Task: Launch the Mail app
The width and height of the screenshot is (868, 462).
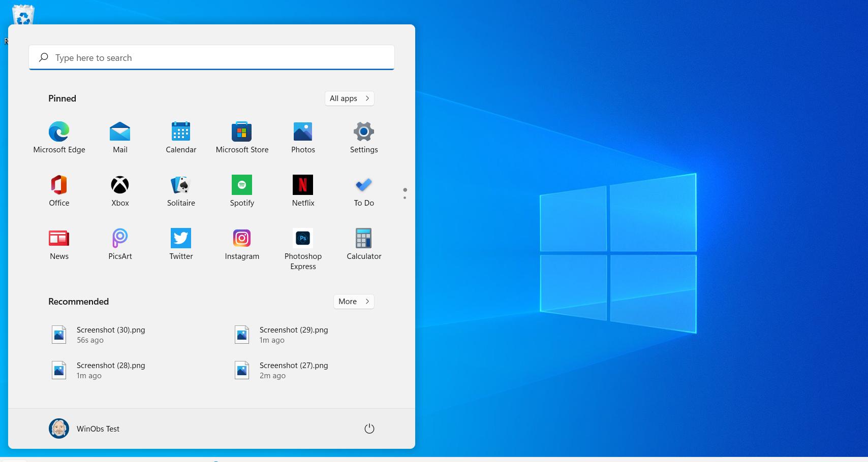Action: coord(120,138)
